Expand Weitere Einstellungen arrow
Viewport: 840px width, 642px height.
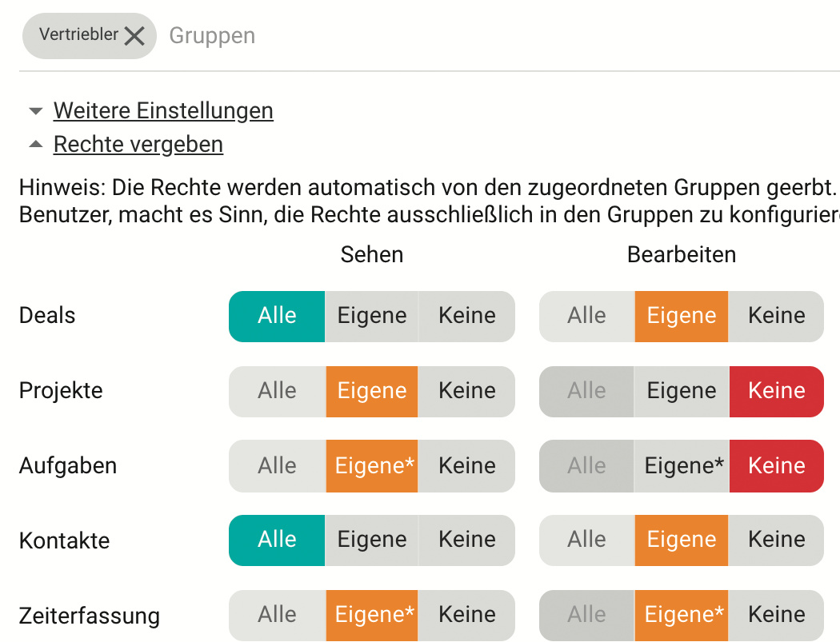[35, 110]
